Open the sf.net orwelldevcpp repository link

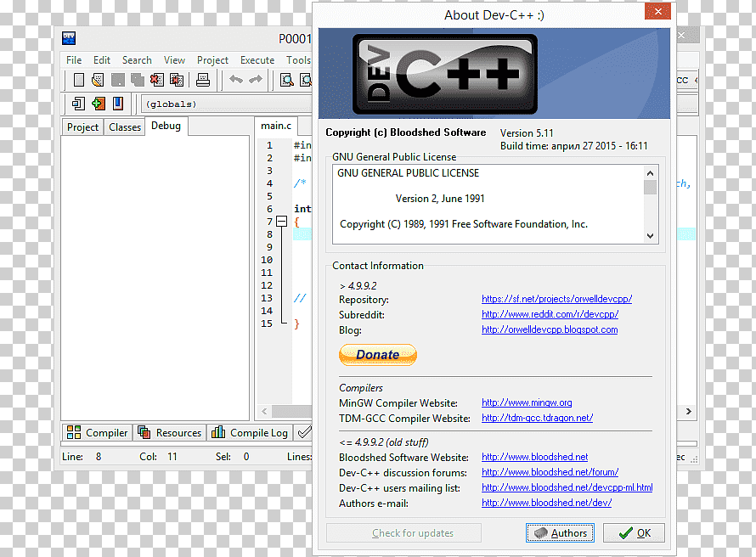557,299
